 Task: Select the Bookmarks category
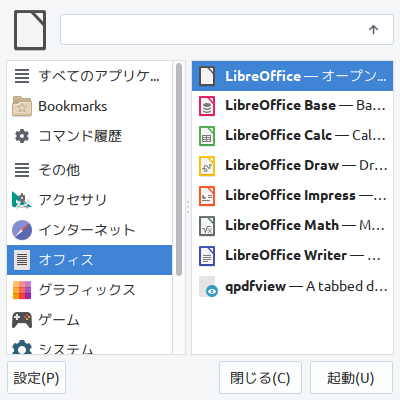89,106
